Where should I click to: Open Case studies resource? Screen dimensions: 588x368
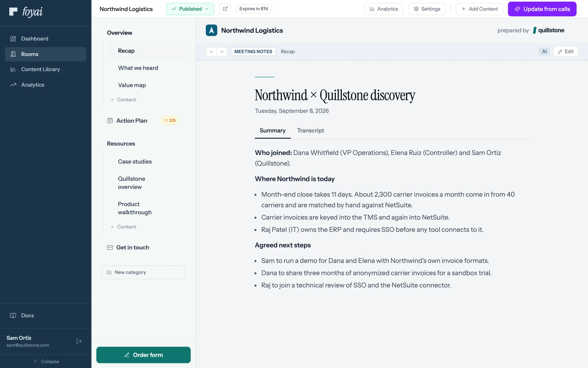149,162
